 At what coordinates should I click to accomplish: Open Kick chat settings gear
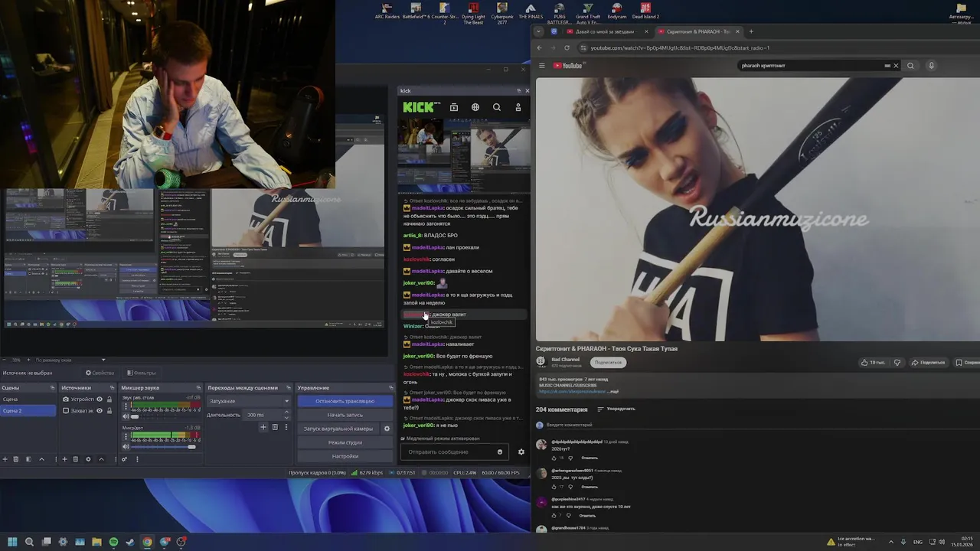(521, 452)
